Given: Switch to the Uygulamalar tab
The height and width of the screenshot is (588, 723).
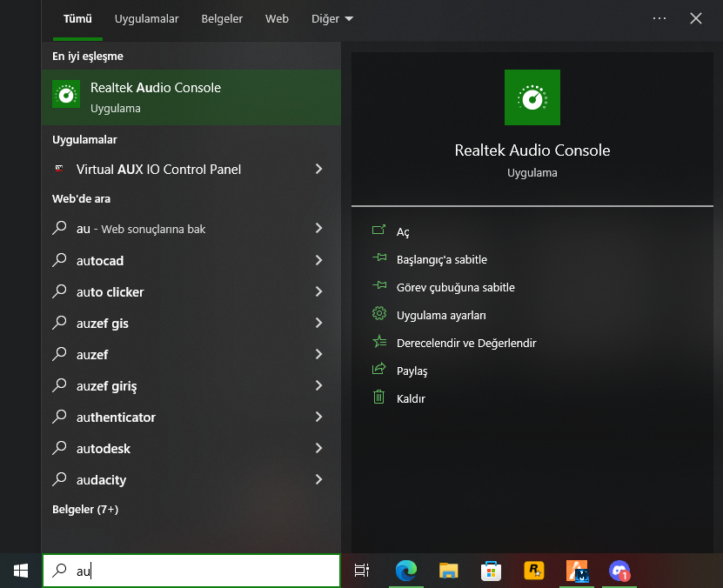Looking at the screenshot, I should pyautogui.click(x=147, y=19).
